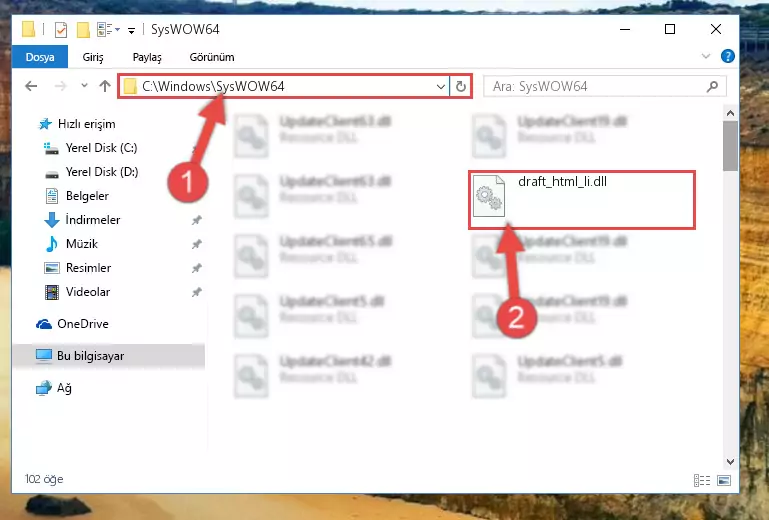Click the pin icon next to Müzik
The image size is (769, 520).
click(197, 244)
